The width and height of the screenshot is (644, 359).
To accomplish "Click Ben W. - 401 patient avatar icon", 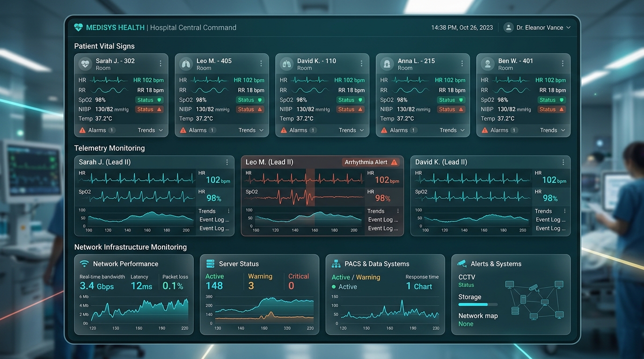I will pos(488,64).
